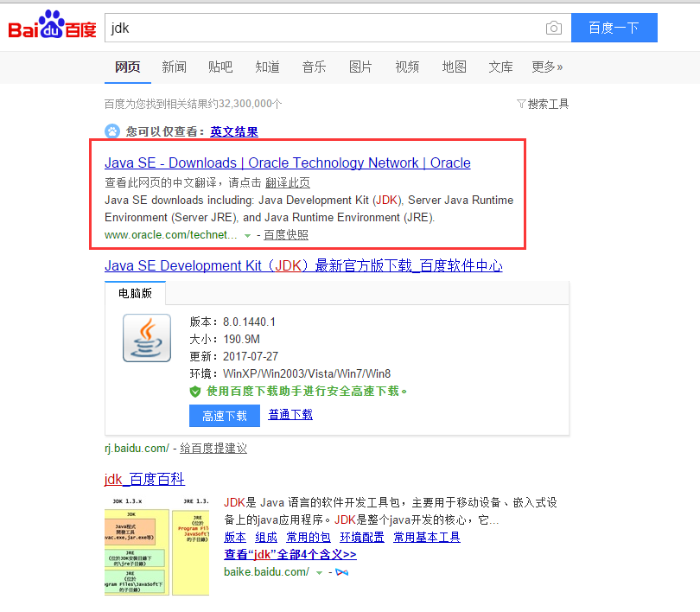Viewport: 700px width, 612px height.
Task: Click the www.oracle.com/technet URL
Action: 170,235
